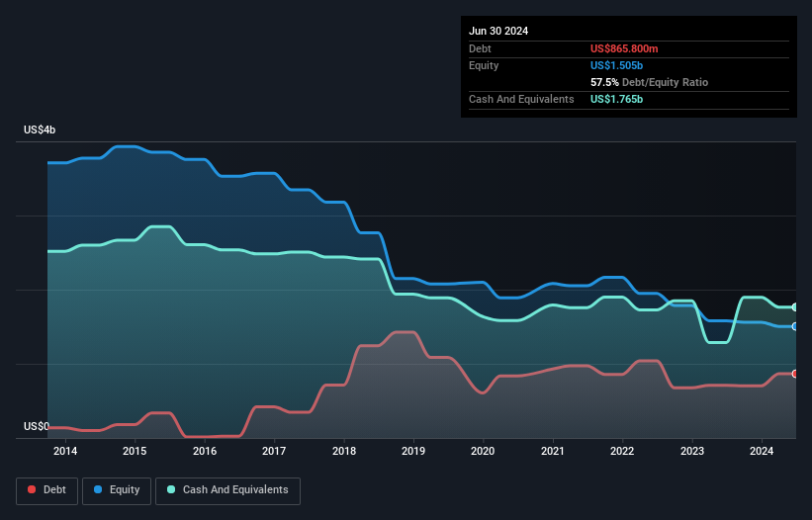Click the 2019 x-axis label

coord(413,451)
